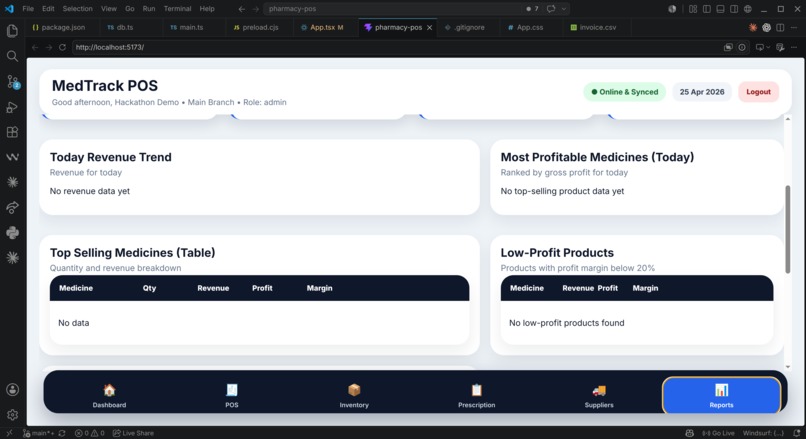Viewport: 806px width, 439px height.
Task: Click the Reports chart icon
Action: pyautogui.click(x=721, y=390)
